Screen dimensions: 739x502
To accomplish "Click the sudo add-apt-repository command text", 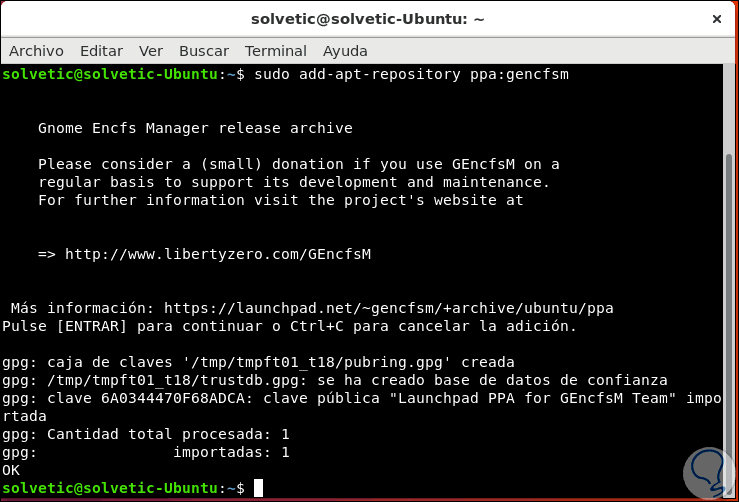I will (411, 74).
